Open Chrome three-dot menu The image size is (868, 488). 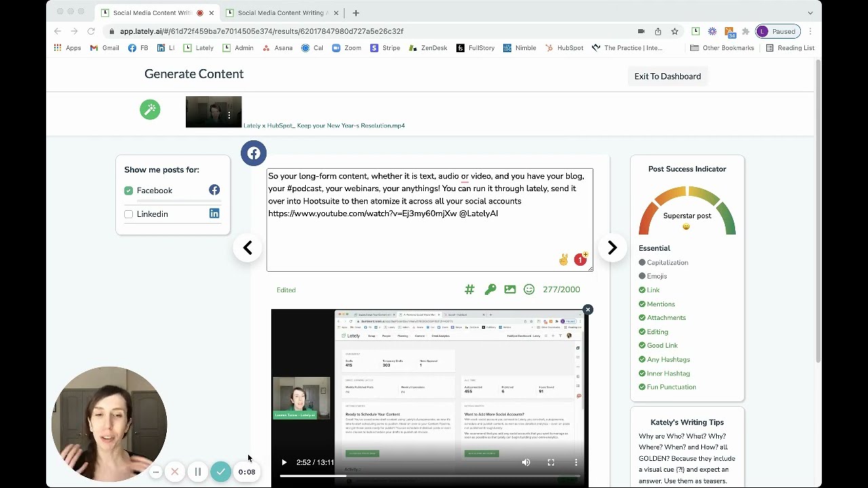point(810,31)
